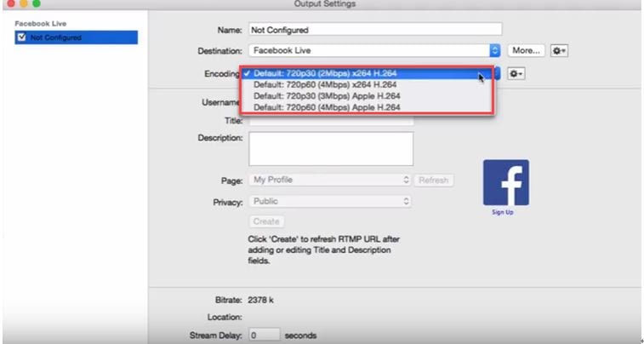This screenshot has height=344, width=644.
Task: Select Default: 720p60 (4Mbps) x264 H.264
Action: click(x=367, y=85)
